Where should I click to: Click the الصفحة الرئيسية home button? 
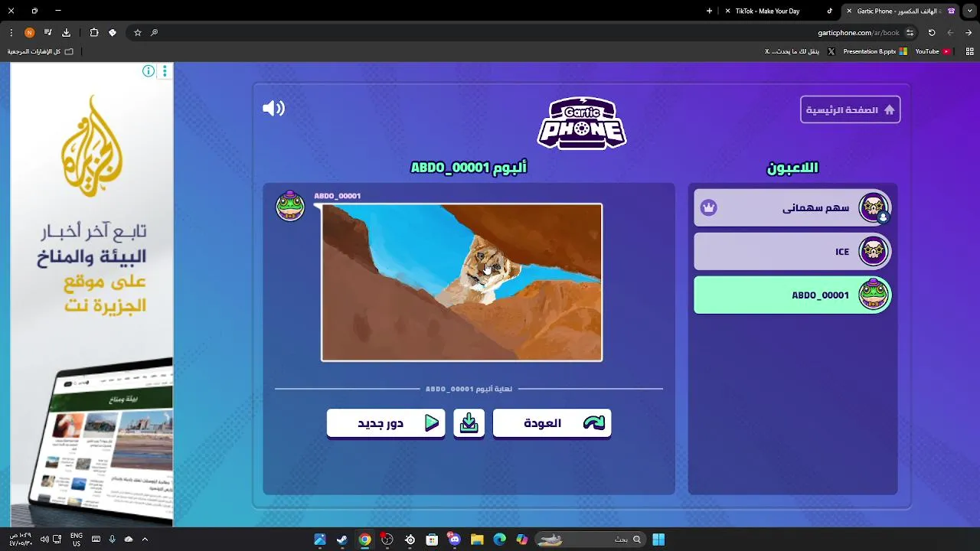[850, 109]
